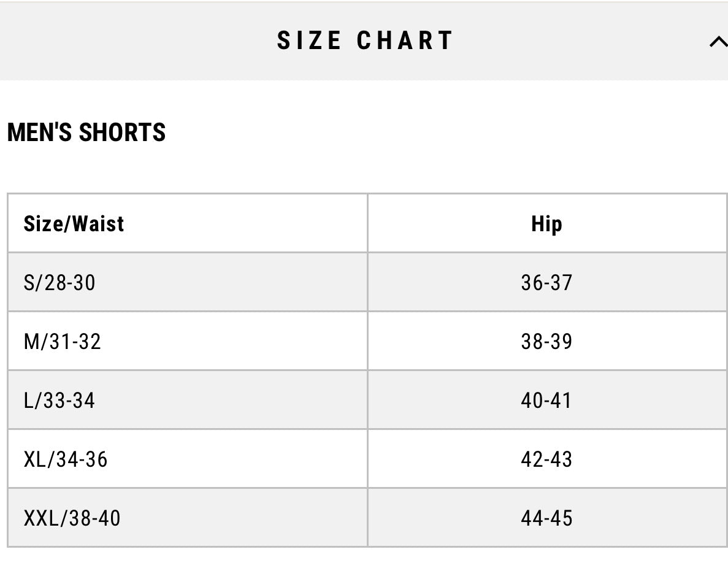Click the XXL/38-40 size cell

click(x=72, y=518)
